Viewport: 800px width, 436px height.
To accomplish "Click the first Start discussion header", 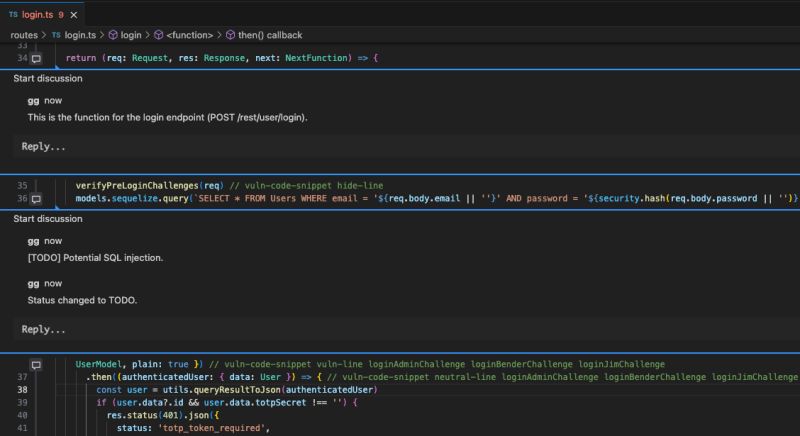I will (x=48, y=79).
